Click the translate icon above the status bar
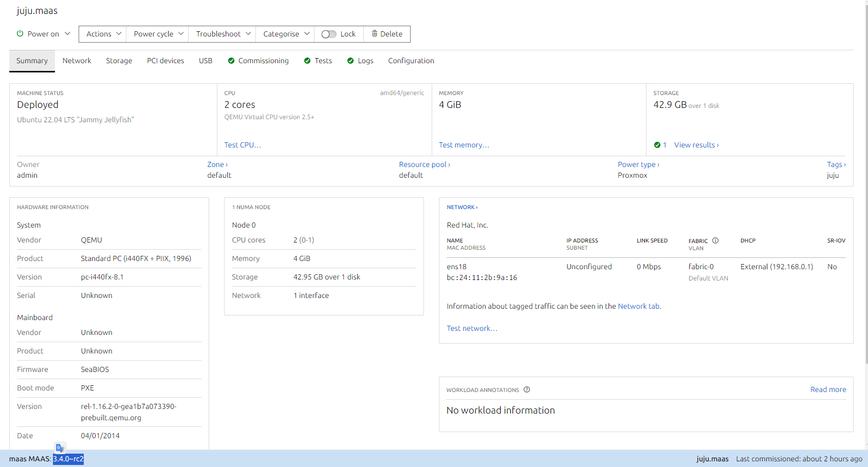The width and height of the screenshot is (868, 467). 60,448
